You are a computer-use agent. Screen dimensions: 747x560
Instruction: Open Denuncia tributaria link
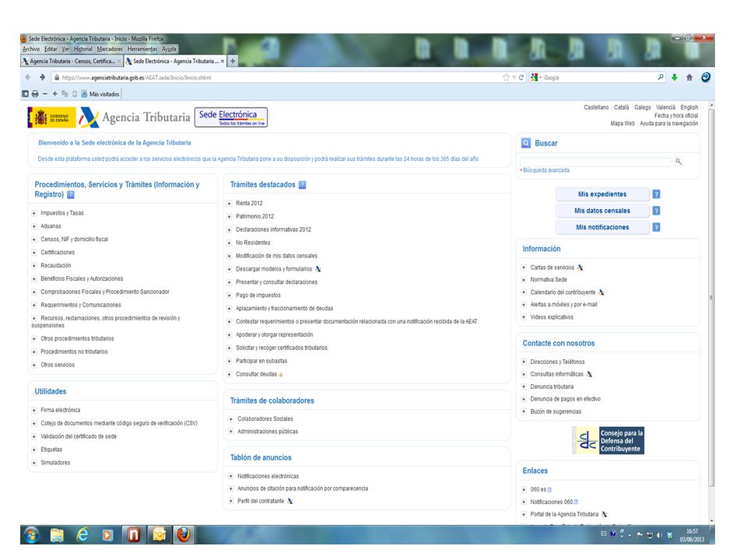(552, 387)
